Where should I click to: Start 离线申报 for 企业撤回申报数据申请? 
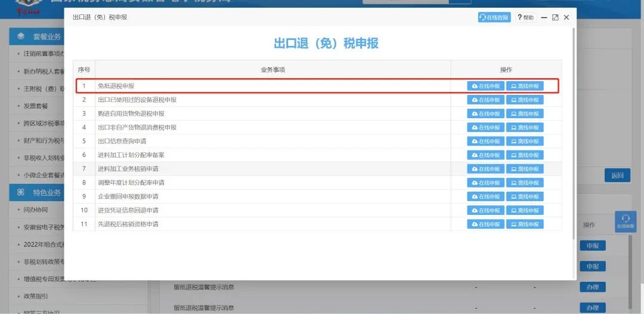[525, 196]
